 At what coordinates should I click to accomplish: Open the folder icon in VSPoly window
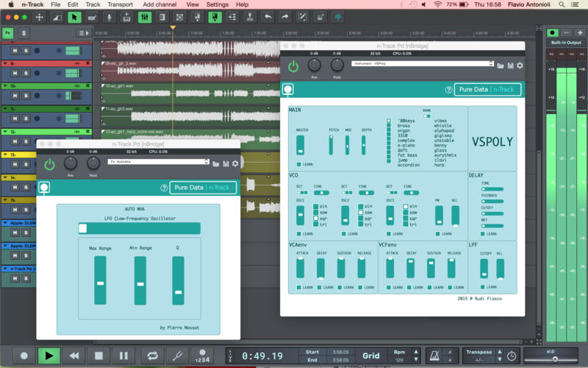(x=501, y=66)
